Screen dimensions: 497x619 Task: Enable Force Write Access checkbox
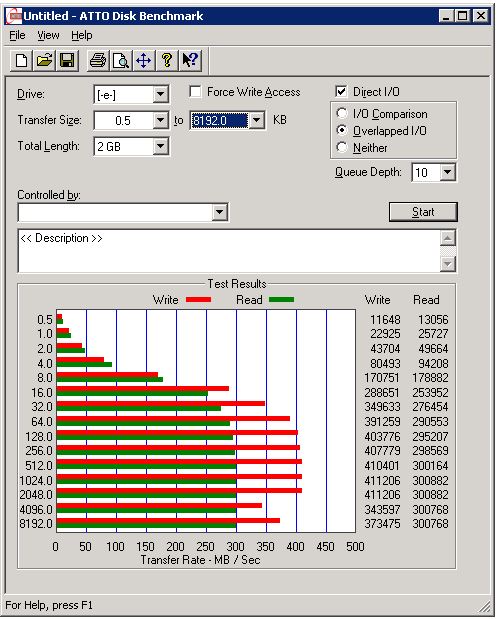pos(195,92)
